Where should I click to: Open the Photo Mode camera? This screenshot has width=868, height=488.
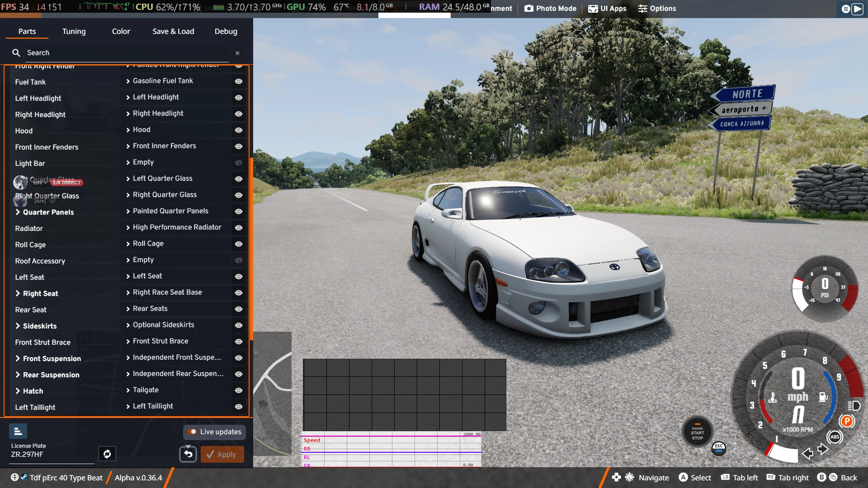550,8
